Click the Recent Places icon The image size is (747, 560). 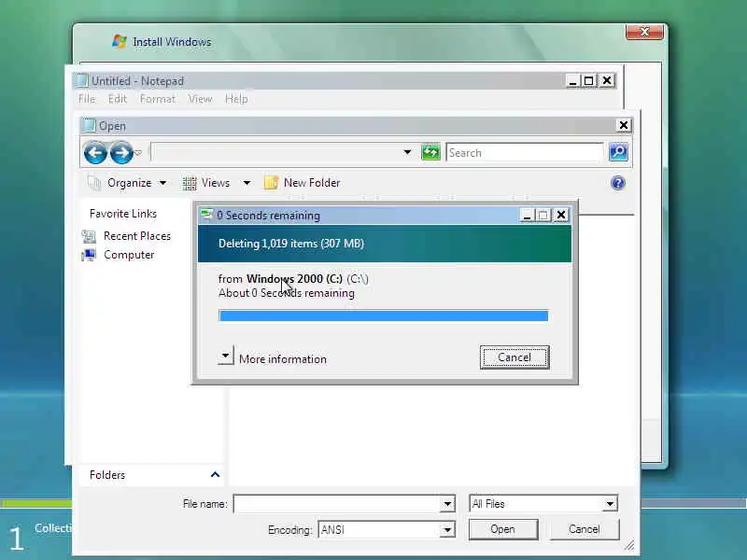(x=89, y=236)
